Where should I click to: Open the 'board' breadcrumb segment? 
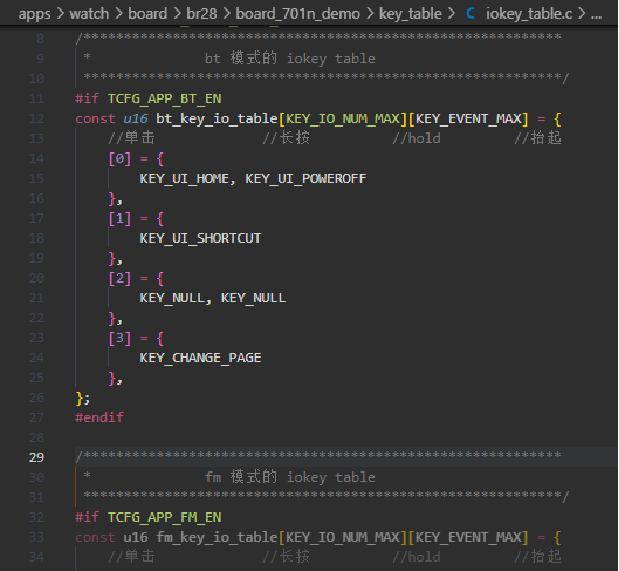coord(148,14)
